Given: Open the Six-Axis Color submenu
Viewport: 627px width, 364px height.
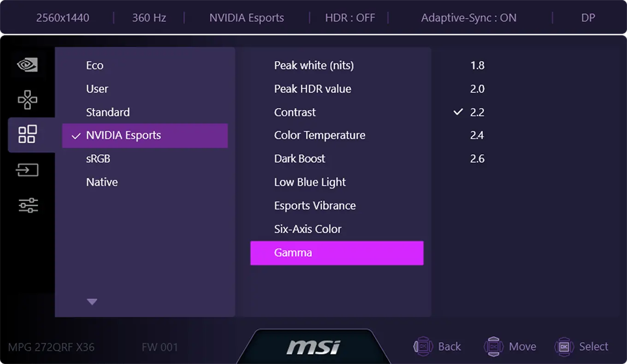Looking at the screenshot, I should tap(308, 229).
